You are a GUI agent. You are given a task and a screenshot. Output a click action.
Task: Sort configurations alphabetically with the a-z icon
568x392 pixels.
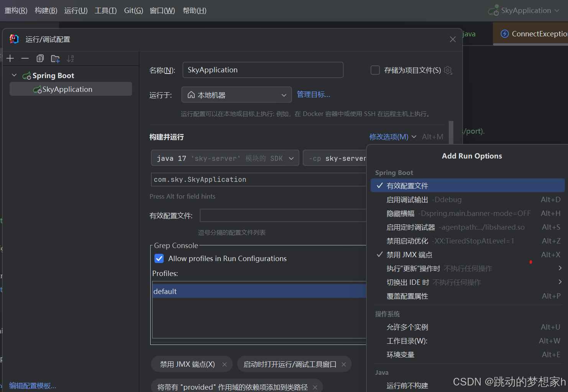click(70, 58)
